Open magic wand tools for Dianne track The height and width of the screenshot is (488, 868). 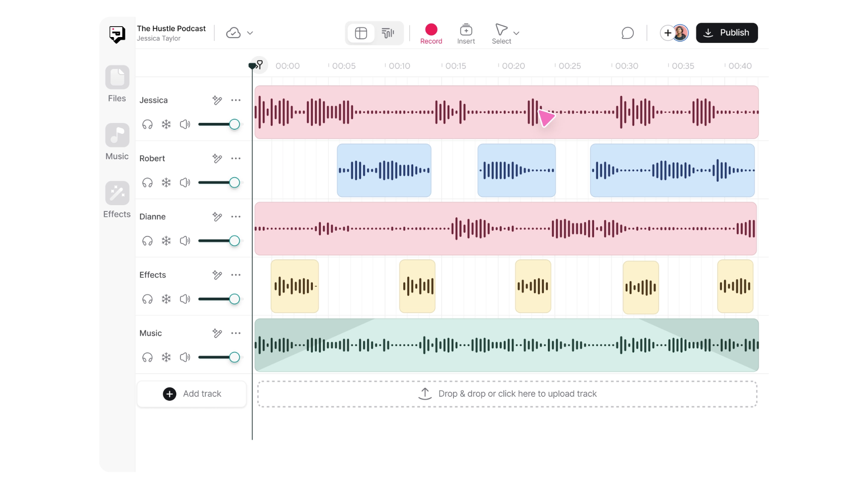[x=217, y=217]
